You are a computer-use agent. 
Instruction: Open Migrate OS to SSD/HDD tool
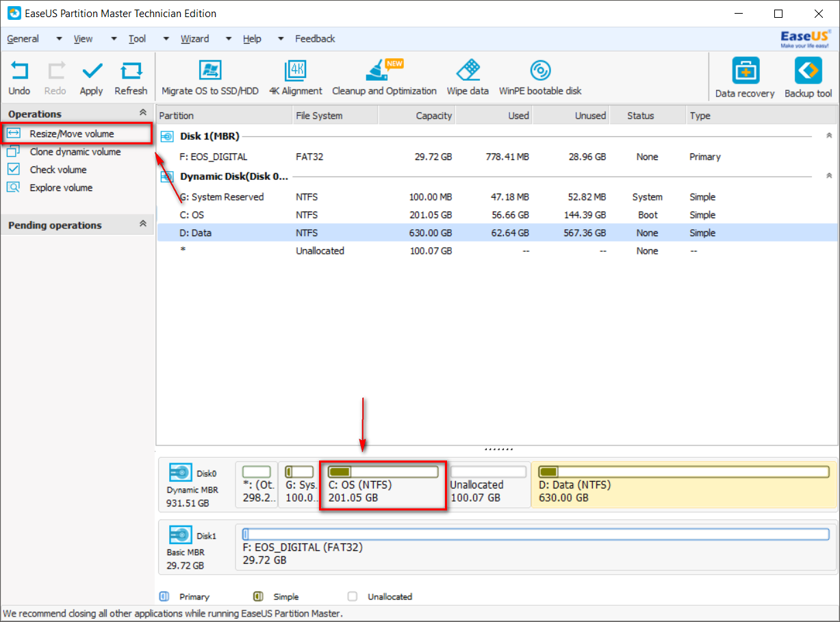(209, 72)
